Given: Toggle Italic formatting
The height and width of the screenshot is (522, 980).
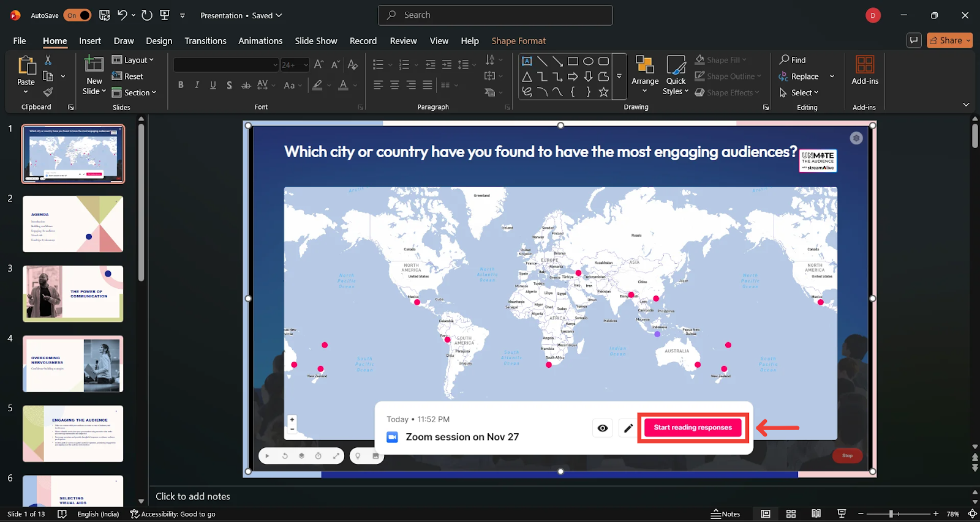Looking at the screenshot, I should tap(197, 85).
